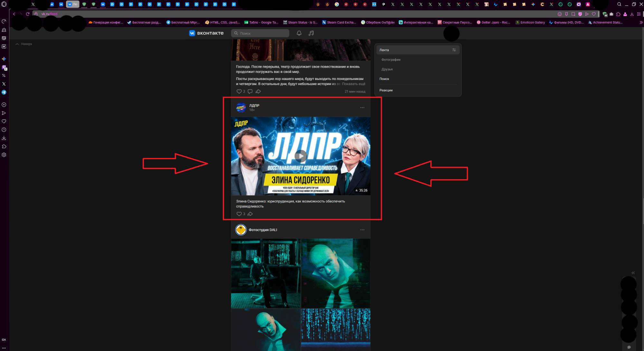Open Steam Status bookmark
Screen dimensions: 644x351
point(300,23)
